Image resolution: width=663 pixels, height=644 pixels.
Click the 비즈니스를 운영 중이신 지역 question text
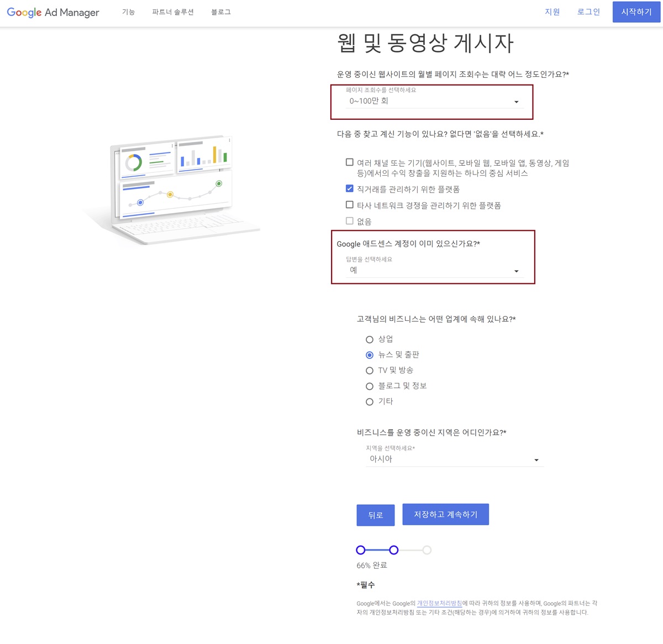tap(432, 432)
